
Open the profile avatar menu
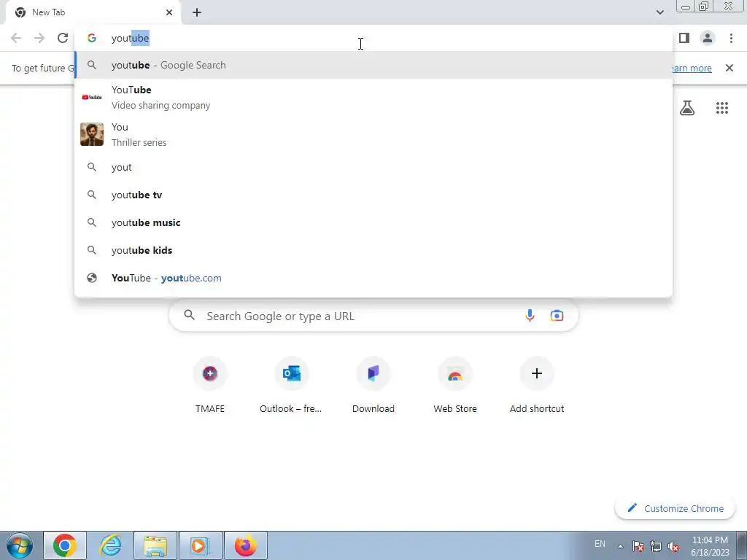point(708,38)
